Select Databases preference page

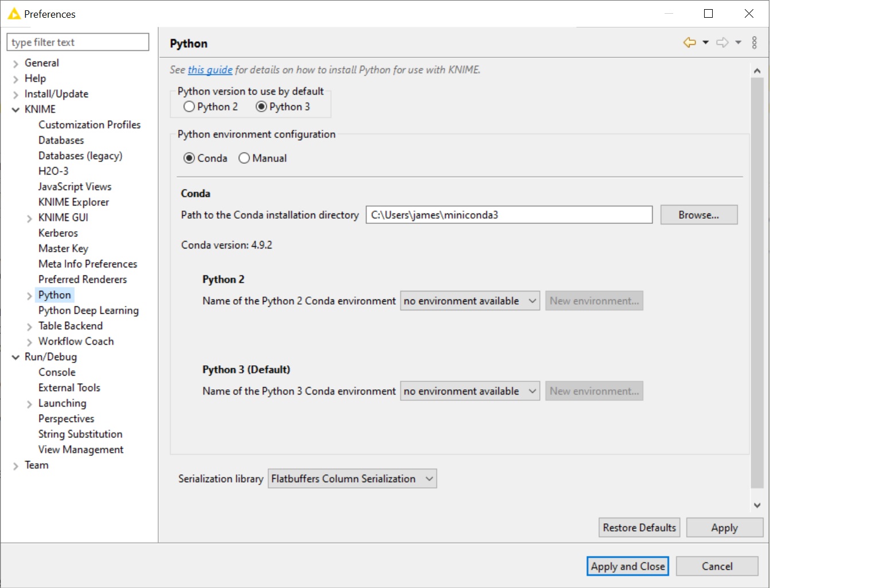click(x=61, y=140)
